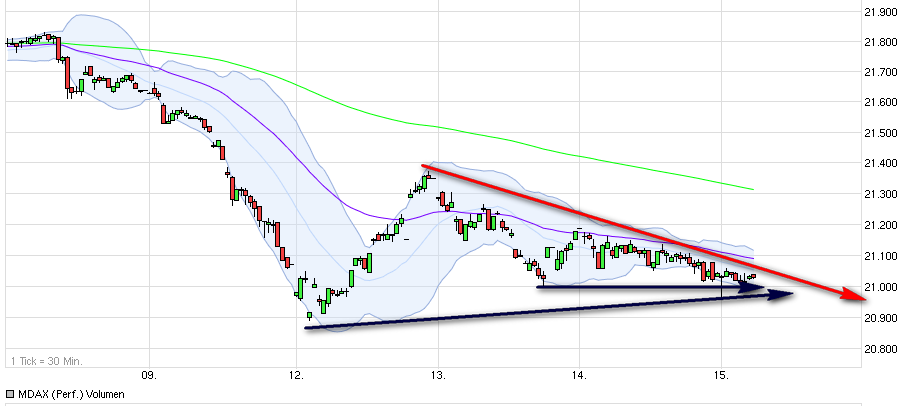
Task: Click the 14. date axis label
Action: pos(579,375)
